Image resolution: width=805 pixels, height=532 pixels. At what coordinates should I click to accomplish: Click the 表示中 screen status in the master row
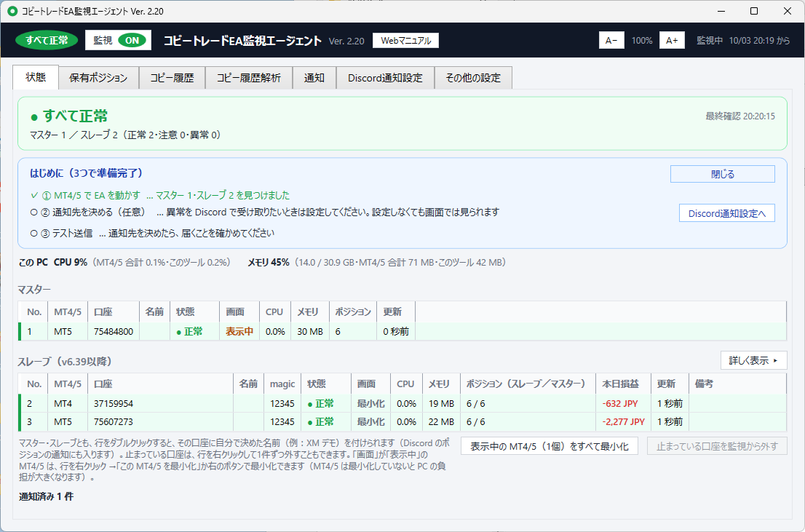point(239,332)
